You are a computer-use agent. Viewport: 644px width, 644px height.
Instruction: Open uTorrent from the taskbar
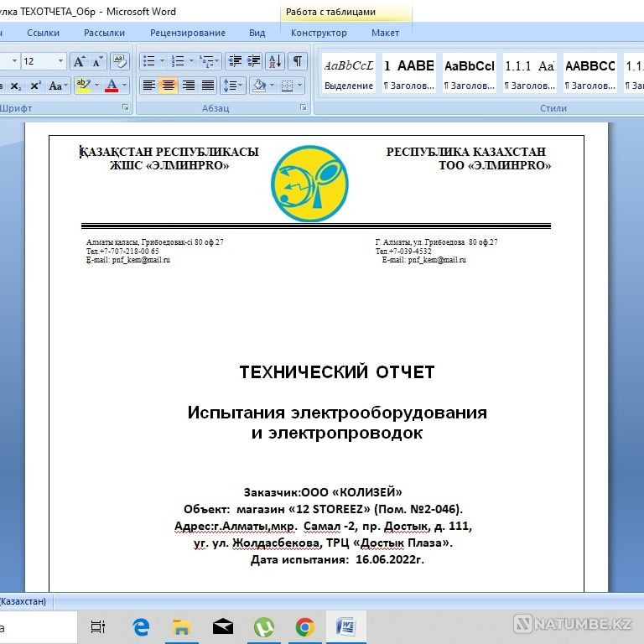pyautogui.click(x=264, y=626)
